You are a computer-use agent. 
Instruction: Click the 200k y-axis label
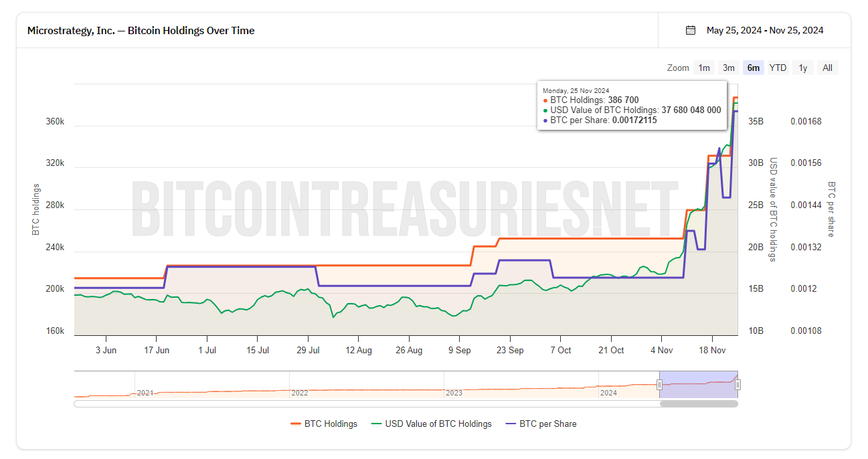pyautogui.click(x=55, y=289)
